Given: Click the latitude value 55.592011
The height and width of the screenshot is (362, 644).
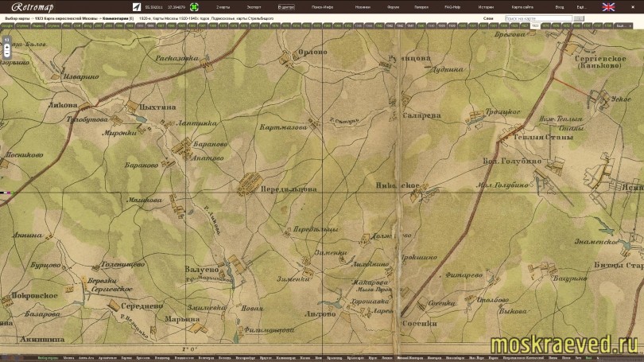Looking at the screenshot, I should point(154,7).
